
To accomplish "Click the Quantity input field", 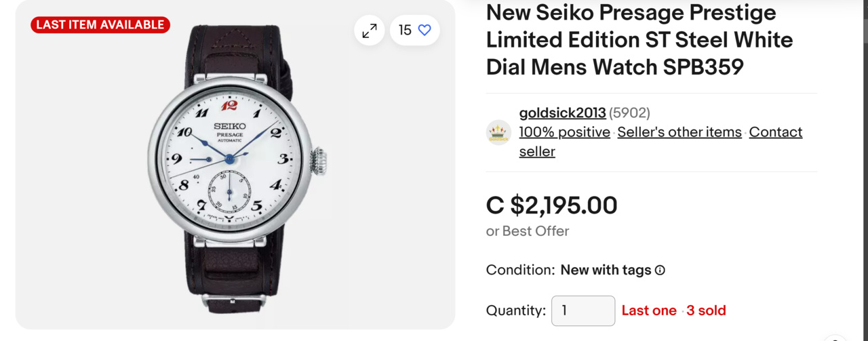I will (x=583, y=310).
